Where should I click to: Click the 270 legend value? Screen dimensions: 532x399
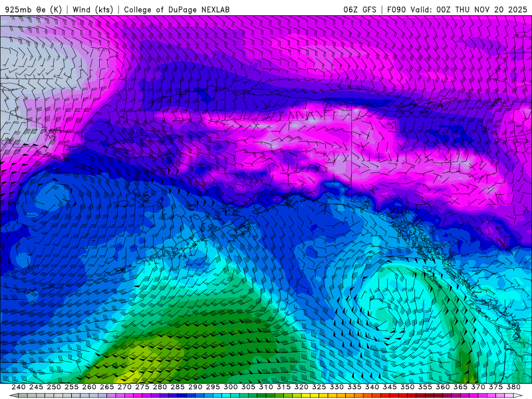click(x=124, y=387)
